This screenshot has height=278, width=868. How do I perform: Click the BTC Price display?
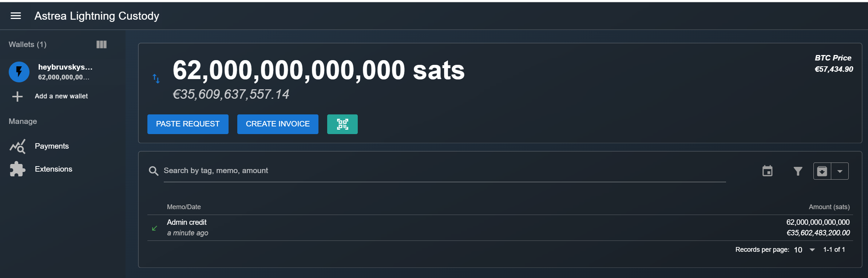[x=833, y=63]
